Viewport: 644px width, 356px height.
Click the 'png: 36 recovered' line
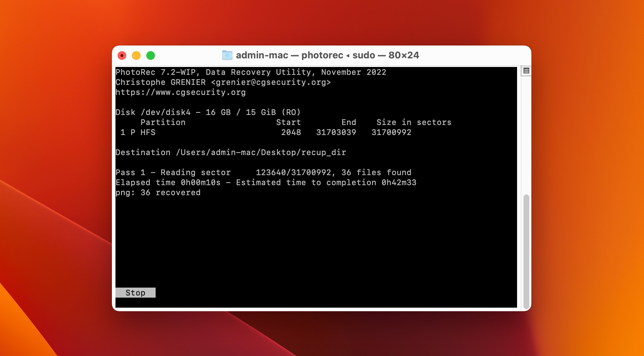tap(158, 193)
